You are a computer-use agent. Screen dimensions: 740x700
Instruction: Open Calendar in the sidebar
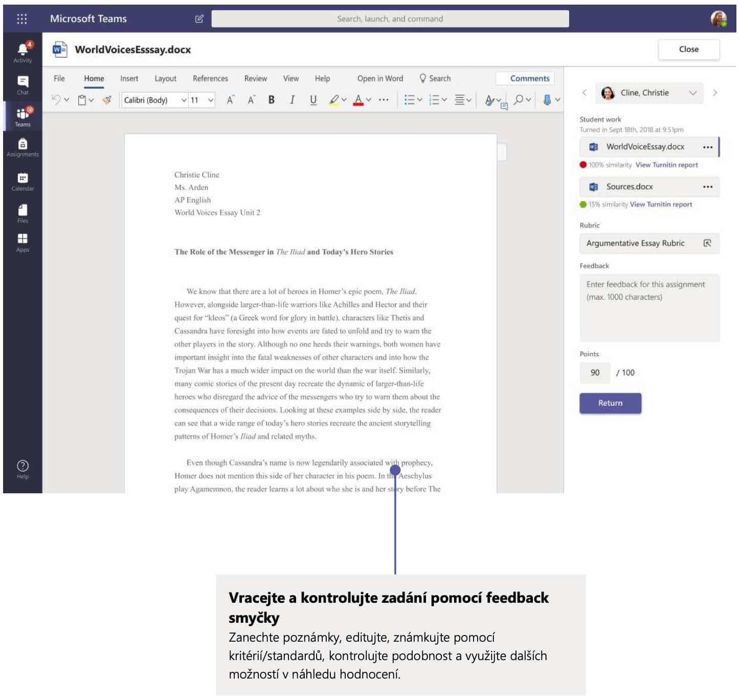[x=23, y=182]
